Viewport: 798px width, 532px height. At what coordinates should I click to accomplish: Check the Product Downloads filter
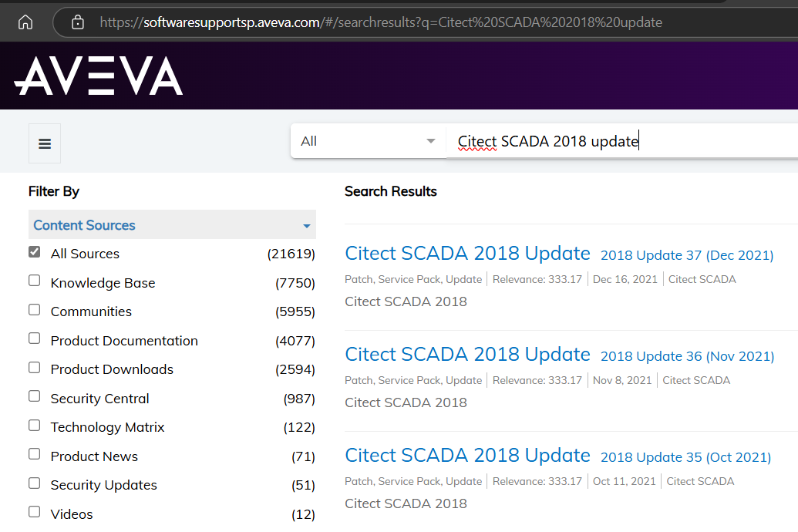tap(34, 368)
